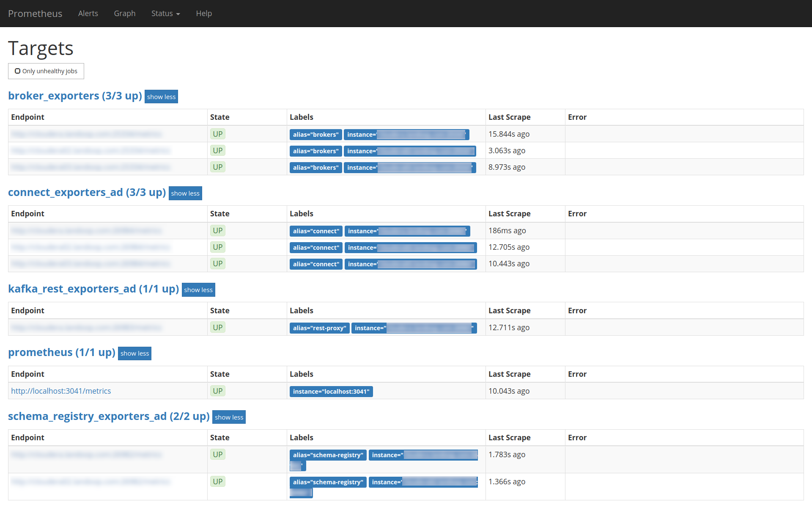Click UP state in 1.366s ago row

[218, 482]
